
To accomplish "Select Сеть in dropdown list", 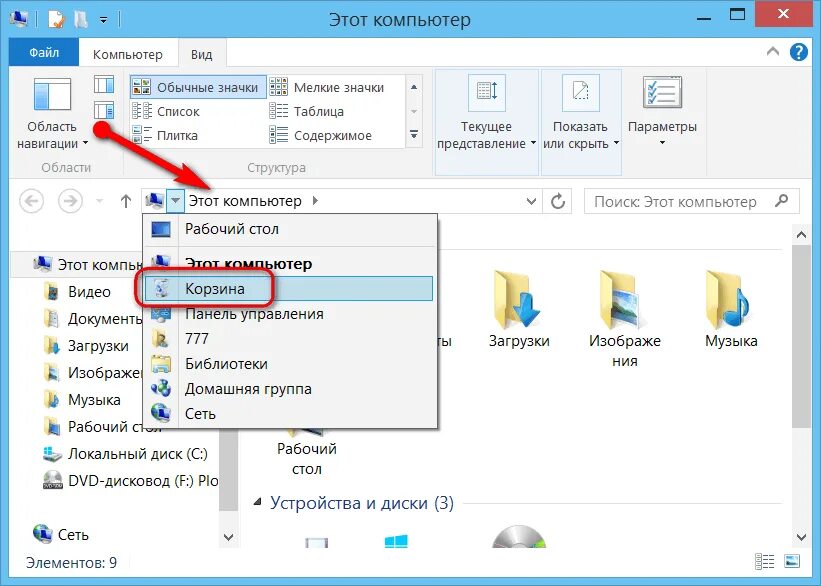I will tap(290, 414).
